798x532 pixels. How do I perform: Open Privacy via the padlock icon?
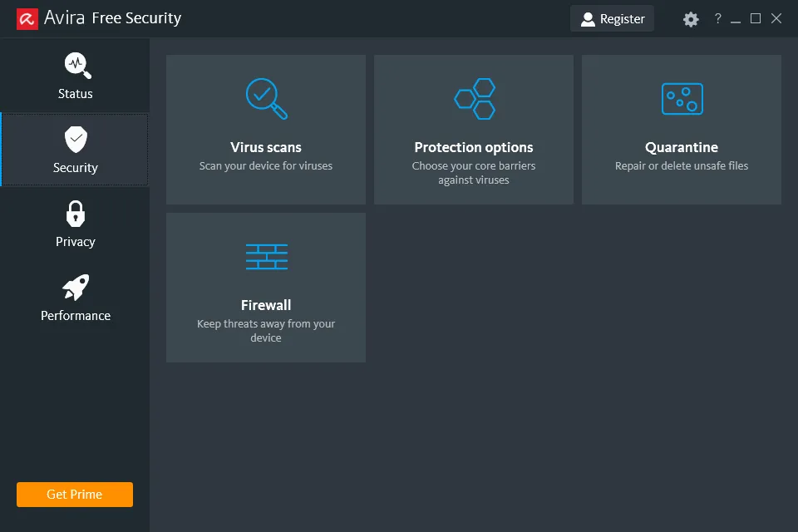[76, 213]
